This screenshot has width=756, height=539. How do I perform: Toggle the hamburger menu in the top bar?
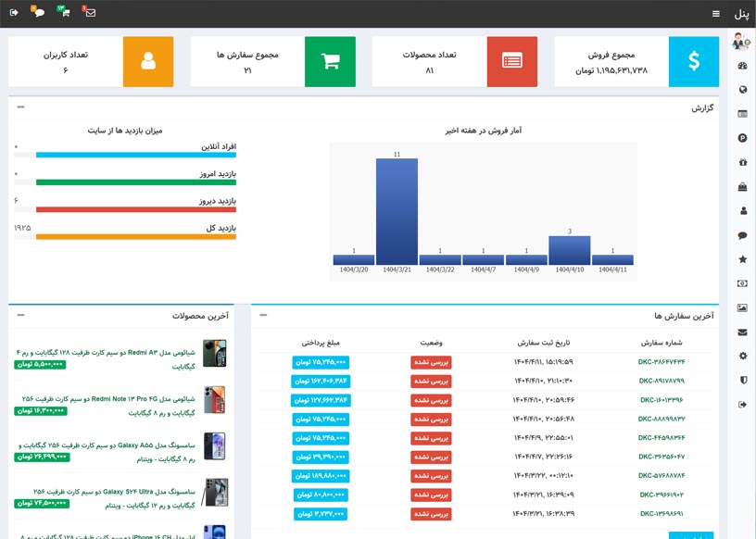coord(716,14)
